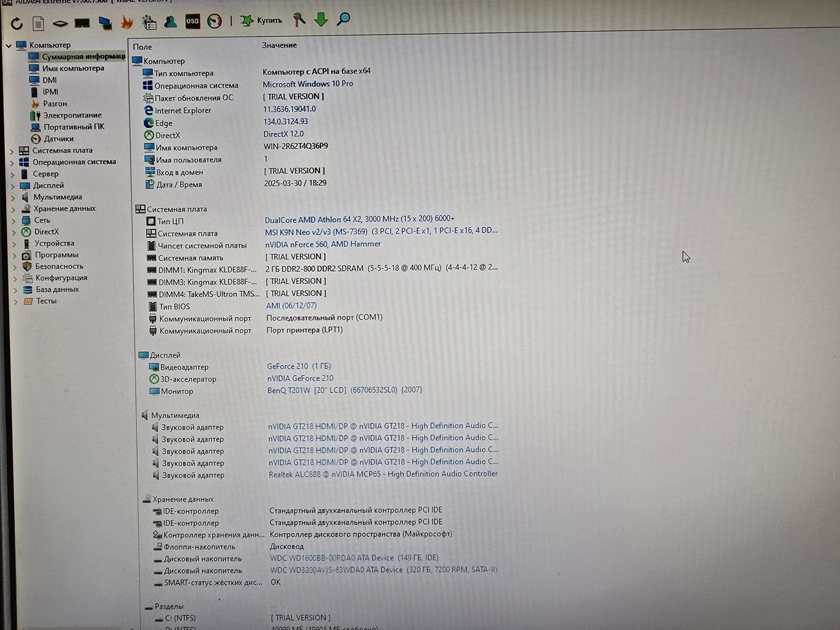
Task: Click the green download arrow icon
Action: click(x=321, y=19)
